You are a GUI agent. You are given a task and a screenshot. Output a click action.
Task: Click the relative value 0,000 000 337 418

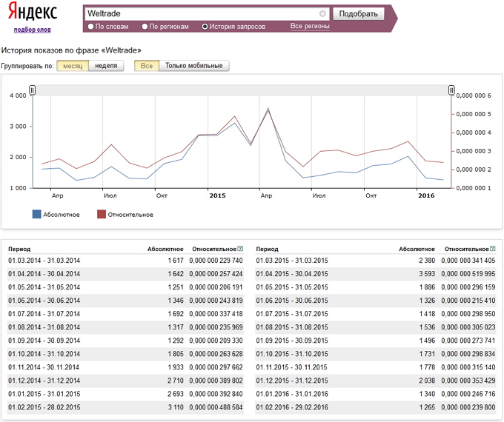coord(216,314)
